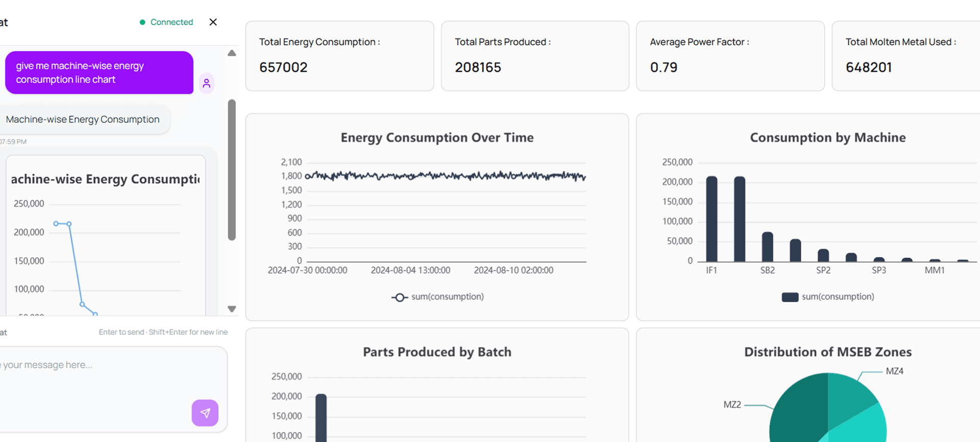The height and width of the screenshot is (442, 980).
Task: Click the user avatar icon
Action: (x=206, y=83)
